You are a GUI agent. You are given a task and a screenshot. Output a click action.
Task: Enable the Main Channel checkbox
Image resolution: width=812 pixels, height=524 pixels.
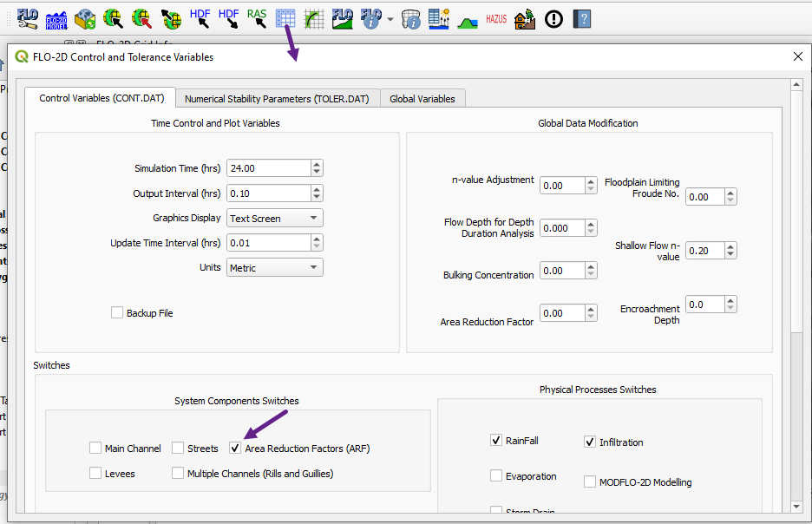tap(95, 449)
